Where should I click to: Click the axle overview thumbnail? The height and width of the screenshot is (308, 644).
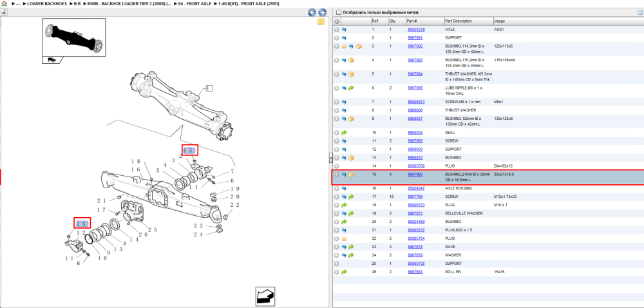74,37
